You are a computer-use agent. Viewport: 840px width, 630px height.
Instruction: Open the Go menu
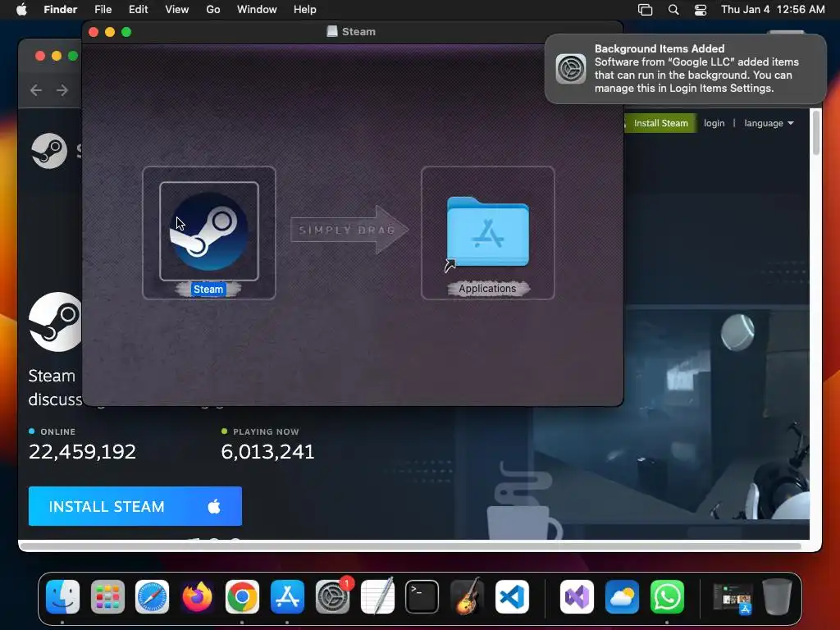tap(213, 10)
